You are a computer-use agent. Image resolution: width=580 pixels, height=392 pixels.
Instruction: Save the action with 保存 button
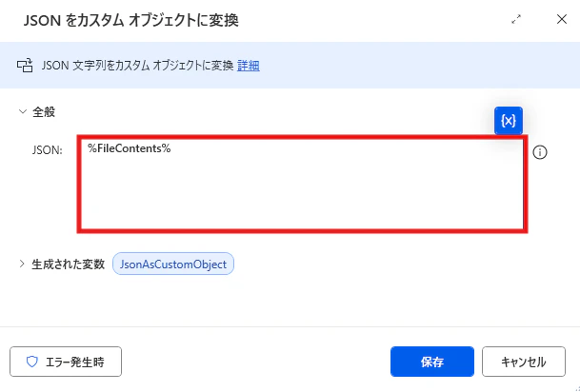click(432, 362)
